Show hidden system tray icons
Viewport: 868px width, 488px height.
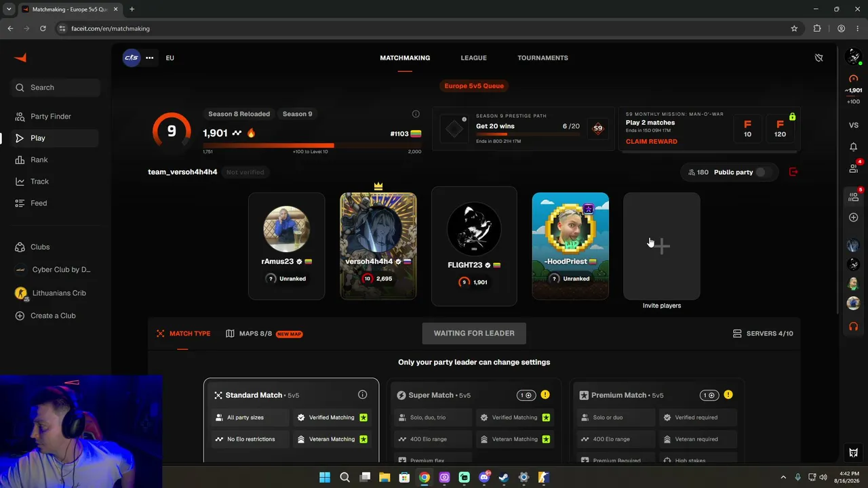pyautogui.click(x=783, y=477)
